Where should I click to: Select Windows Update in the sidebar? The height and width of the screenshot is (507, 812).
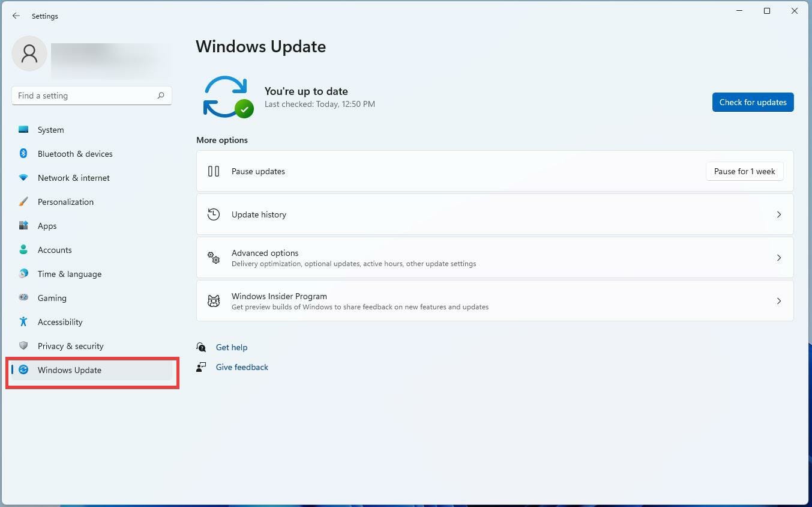pos(69,370)
